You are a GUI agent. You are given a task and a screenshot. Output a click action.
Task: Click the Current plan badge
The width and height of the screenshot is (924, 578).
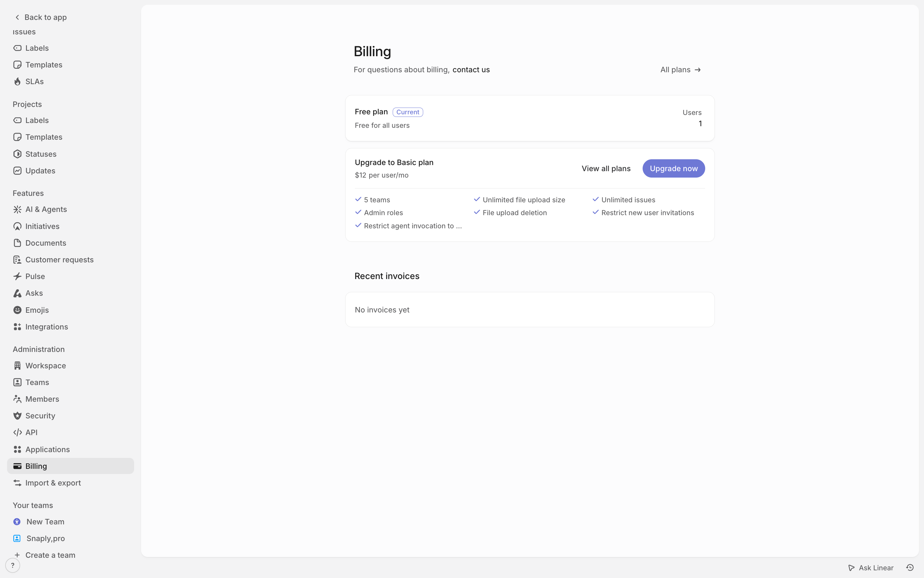(407, 112)
